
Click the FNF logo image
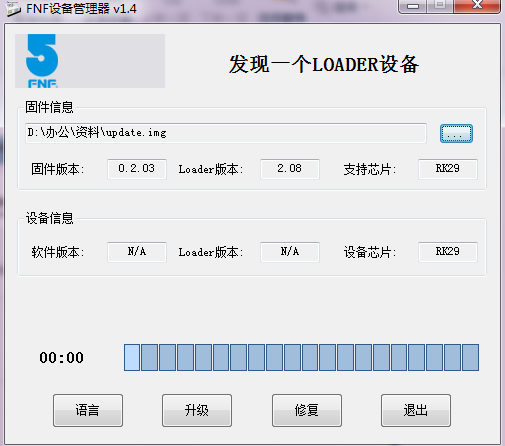tap(90, 61)
